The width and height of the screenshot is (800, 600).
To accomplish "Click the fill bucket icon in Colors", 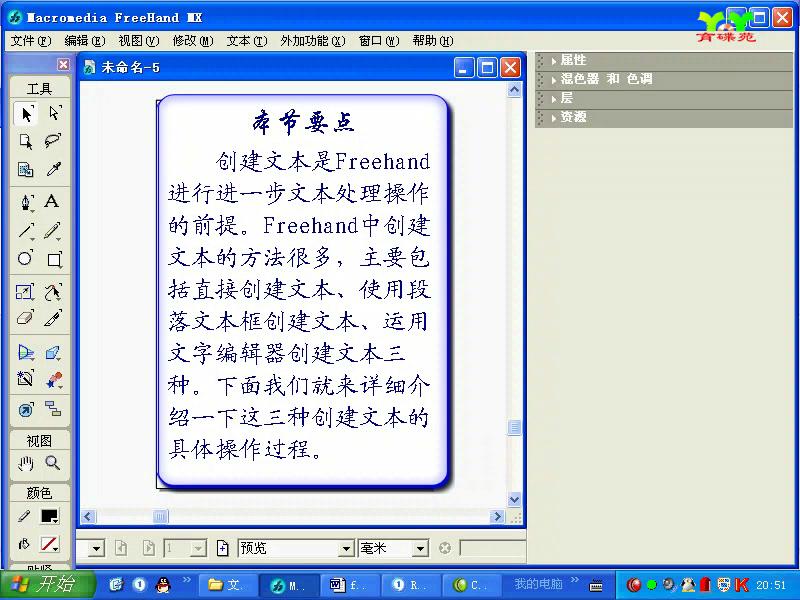I will 23,544.
